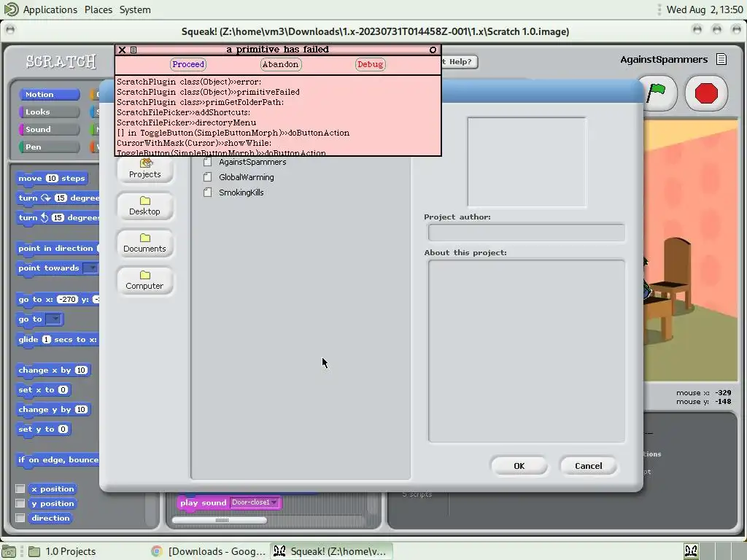Screen dimensions: 747x560
Task: Click the 'change y by 10' block
Action: [x=53, y=410]
